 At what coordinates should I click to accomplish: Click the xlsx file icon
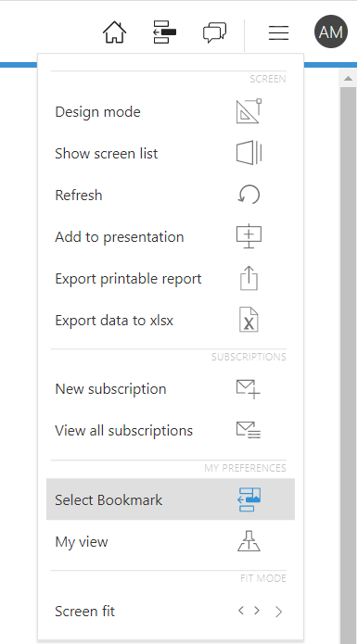tap(249, 320)
